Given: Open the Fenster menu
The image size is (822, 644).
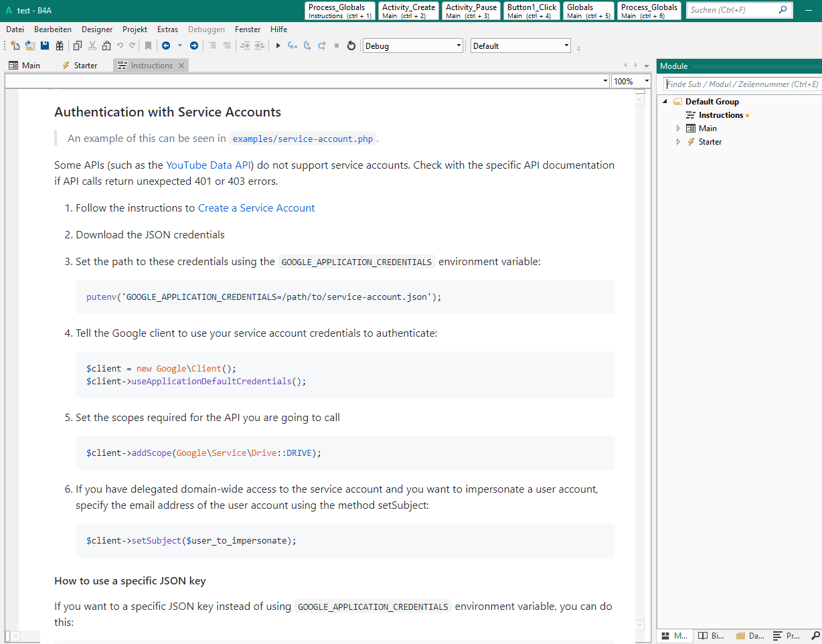Looking at the screenshot, I should (248, 29).
